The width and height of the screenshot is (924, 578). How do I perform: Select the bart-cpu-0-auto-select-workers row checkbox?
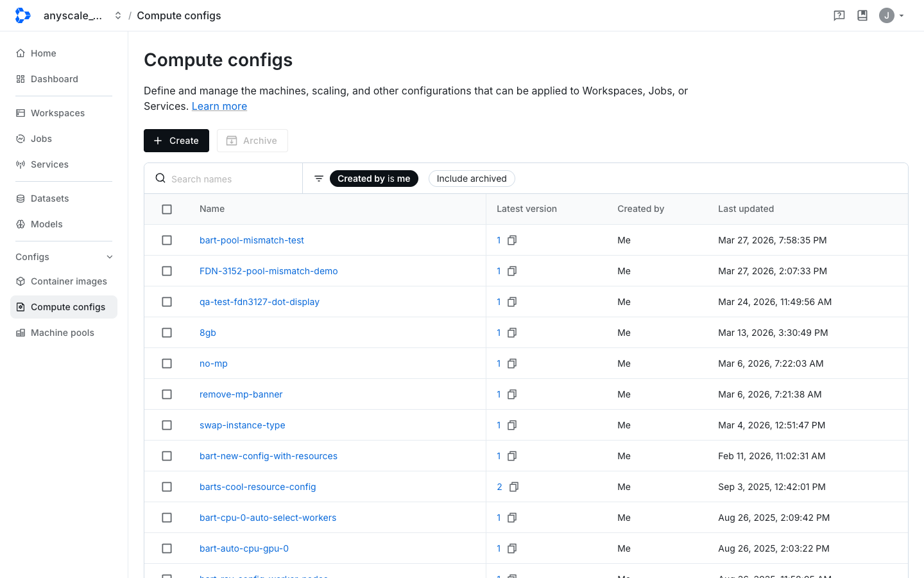[x=167, y=518]
